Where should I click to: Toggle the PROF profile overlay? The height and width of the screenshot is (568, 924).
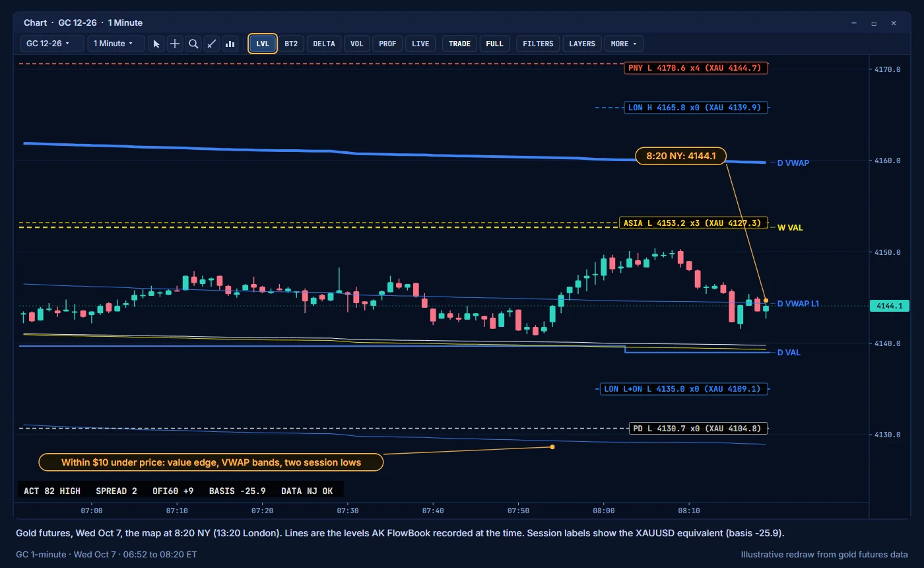tap(388, 44)
